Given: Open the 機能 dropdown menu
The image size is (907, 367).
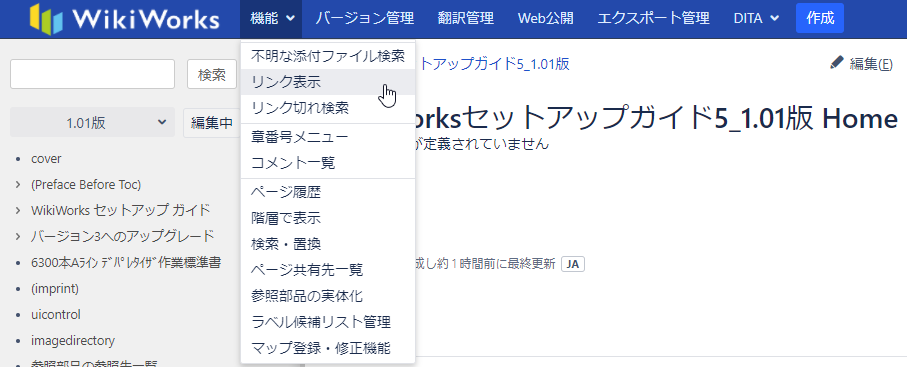Looking at the screenshot, I should (x=271, y=19).
